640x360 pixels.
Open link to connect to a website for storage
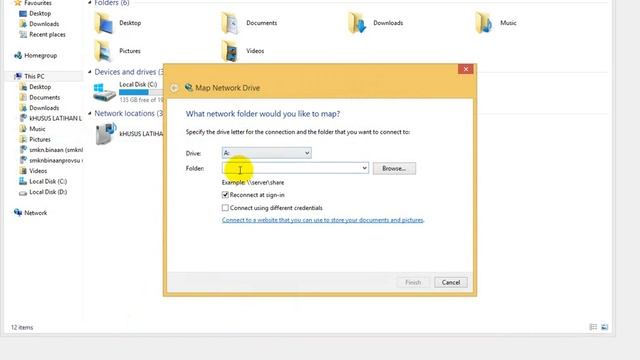pos(322,220)
